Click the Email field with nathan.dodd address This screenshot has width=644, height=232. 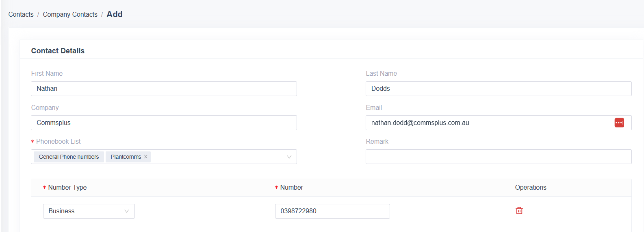(x=499, y=123)
